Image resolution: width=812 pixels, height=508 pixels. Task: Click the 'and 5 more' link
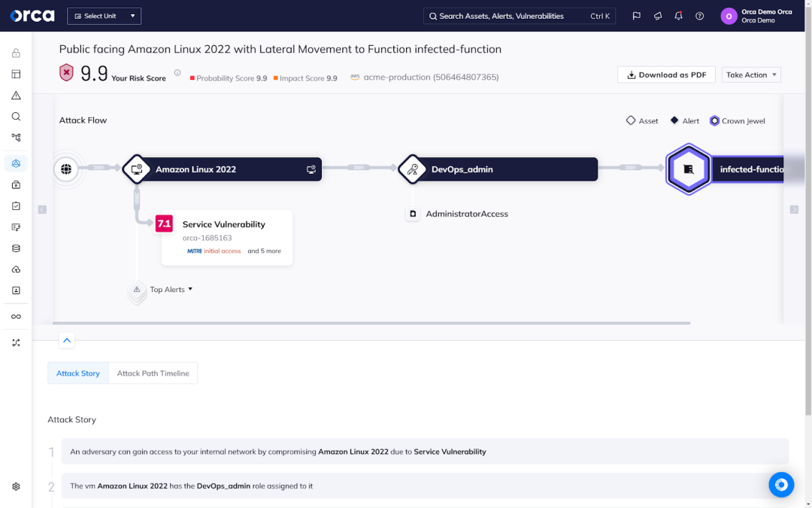[264, 251]
